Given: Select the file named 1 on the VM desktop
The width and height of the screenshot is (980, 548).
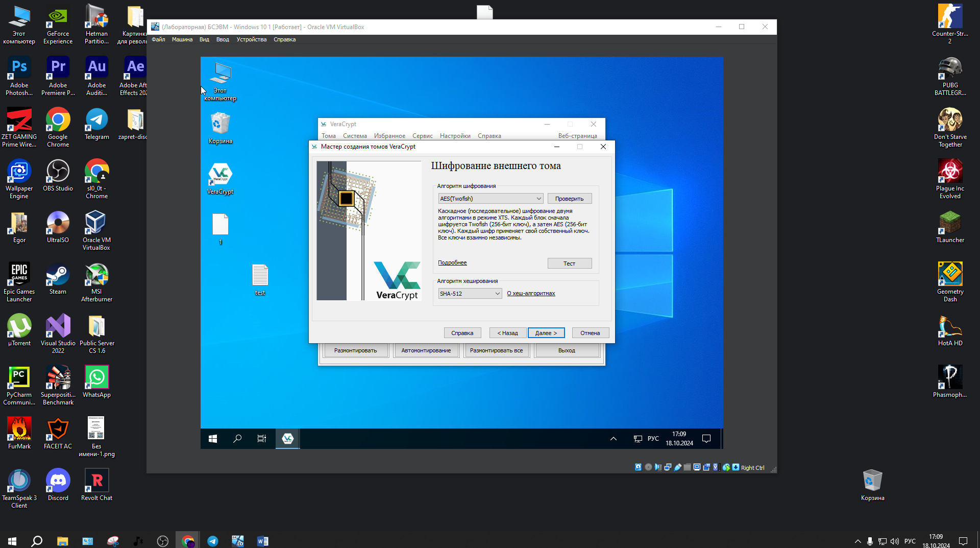Looking at the screenshot, I should [x=220, y=229].
